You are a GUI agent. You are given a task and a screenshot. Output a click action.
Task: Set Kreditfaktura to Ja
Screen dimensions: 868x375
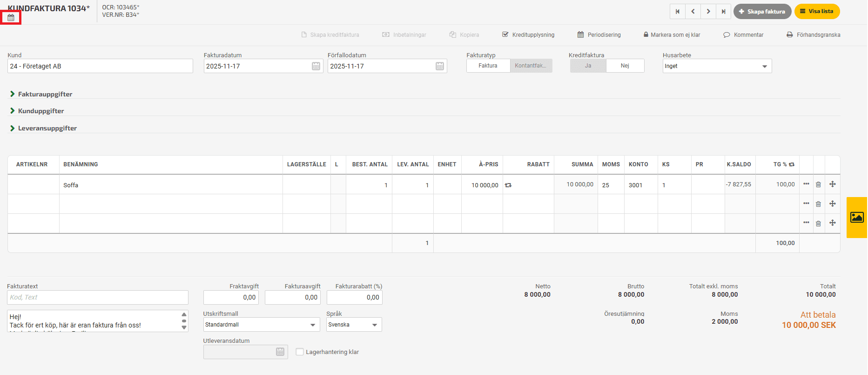[x=588, y=66]
